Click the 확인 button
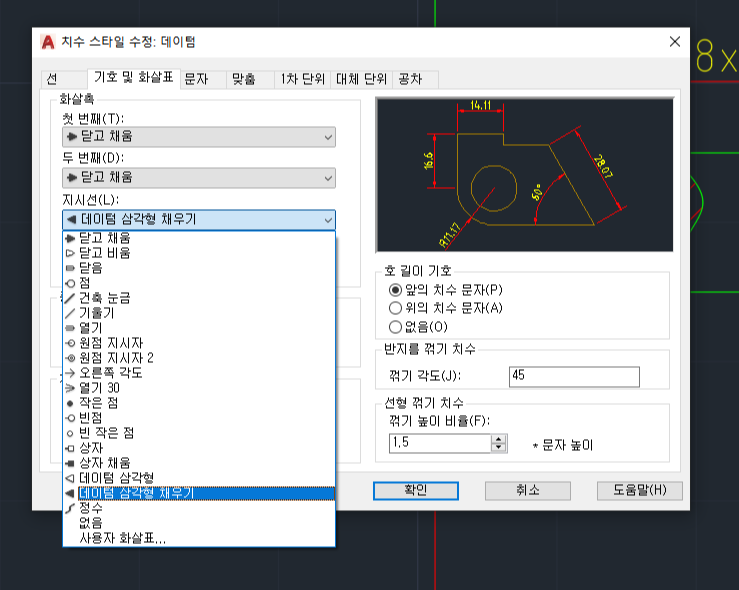739x590 pixels. (416, 491)
